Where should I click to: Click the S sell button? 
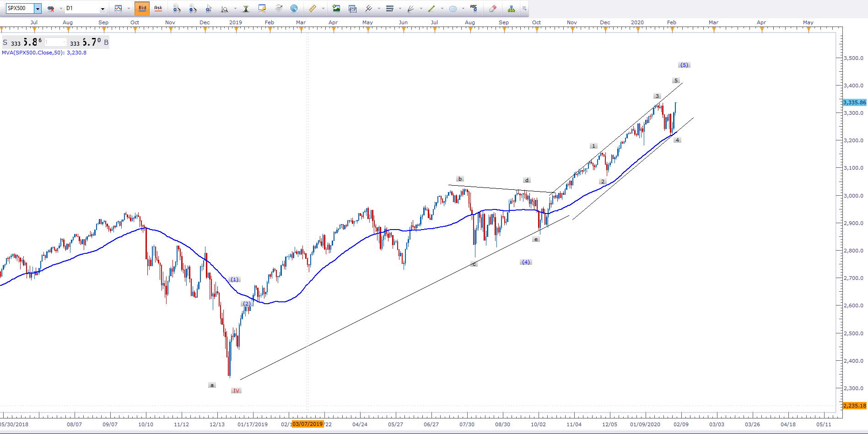(5, 43)
